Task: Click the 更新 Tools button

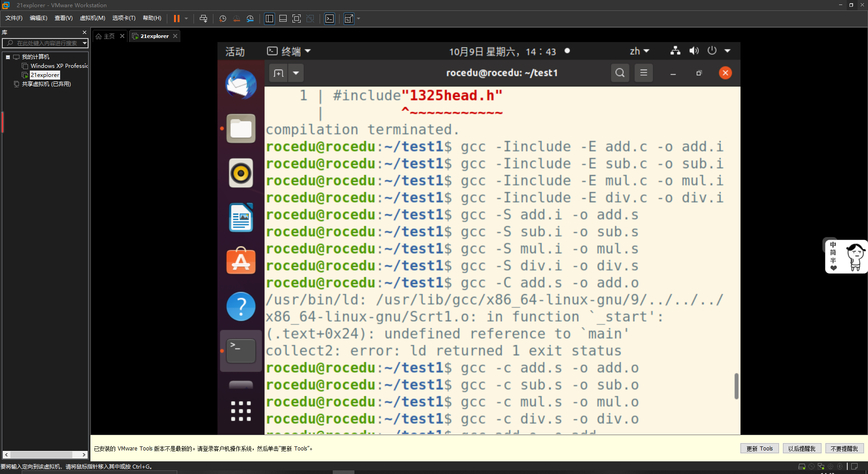Action: click(x=759, y=449)
